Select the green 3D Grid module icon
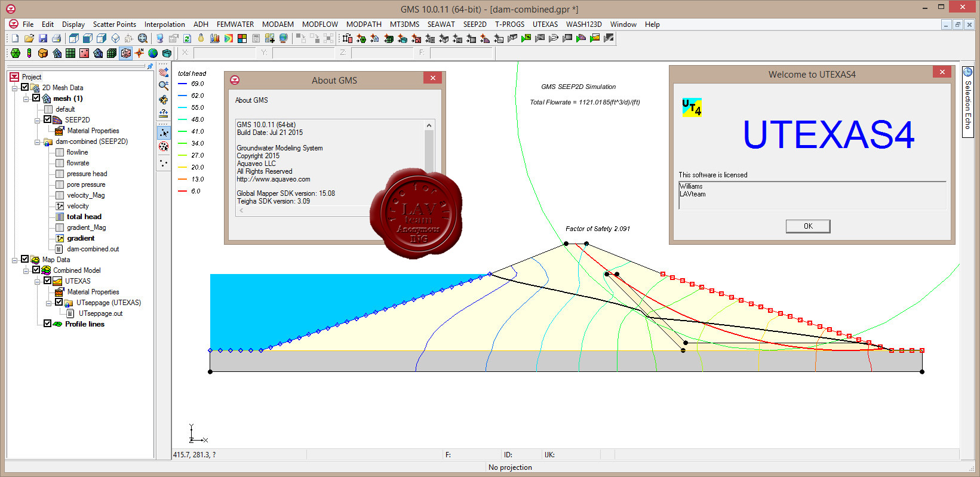Screen dimensions: 980x477 (x=112, y=53)
